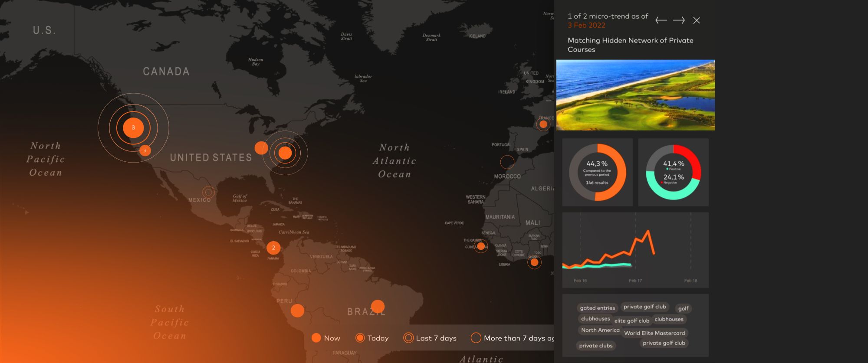Viewport: 868px width, 363px height.
Task: Click the gated entries keyword tag
Action: (x=597, y=308)
